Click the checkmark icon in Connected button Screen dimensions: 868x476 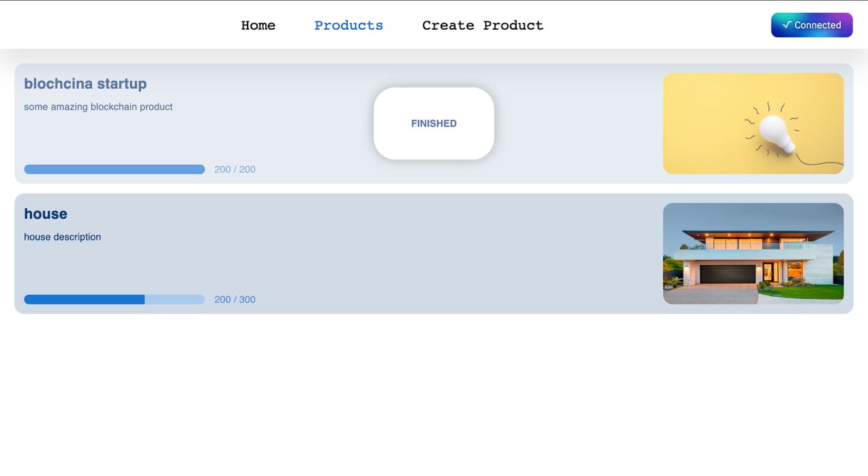point(787,24)
